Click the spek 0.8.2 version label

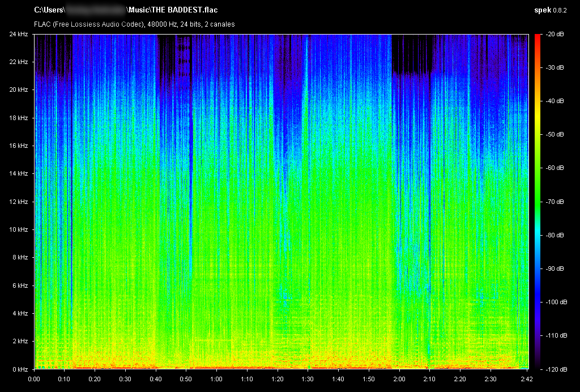click(x=551, y=10)
